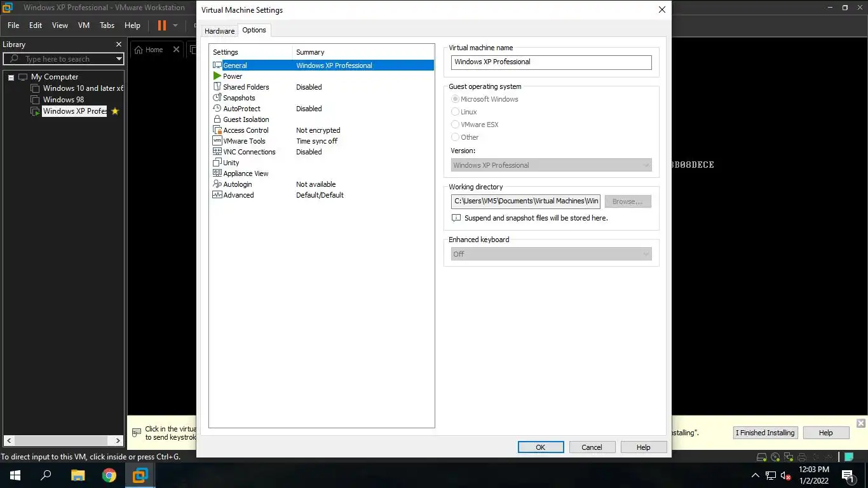Click the Appliance View icon
The height and width of the screenshot is (488, 868).
(217, 173)
